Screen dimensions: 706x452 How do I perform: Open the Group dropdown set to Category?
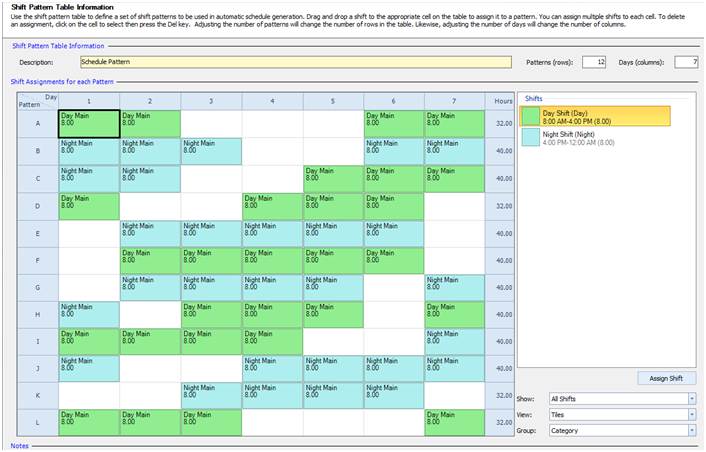622,431
